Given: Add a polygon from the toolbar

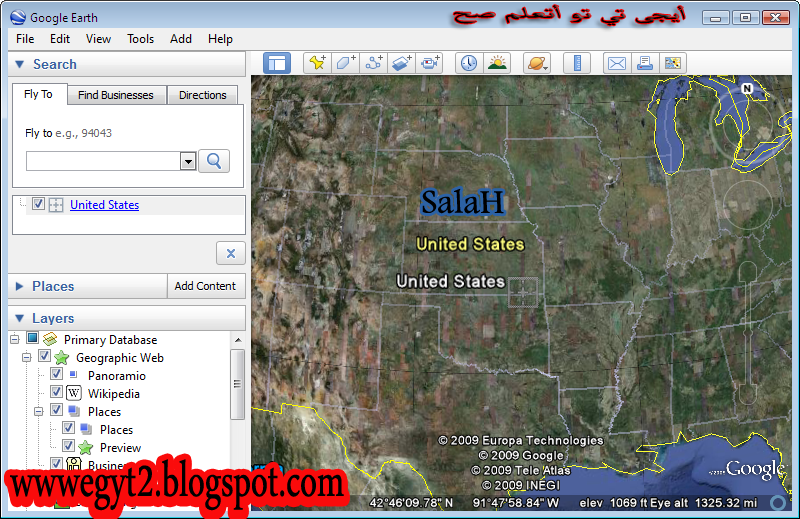Looking at the screenshot, I should [x=345, y=63].
